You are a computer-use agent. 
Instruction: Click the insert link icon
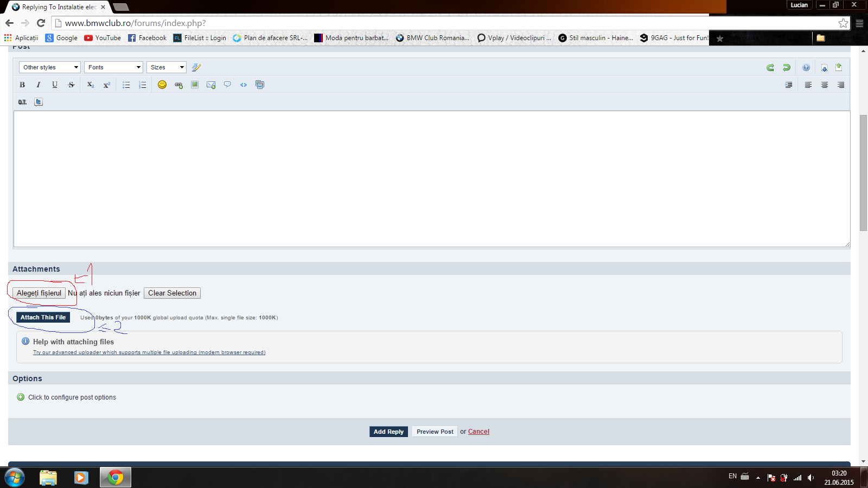click(x=178, y=85)
